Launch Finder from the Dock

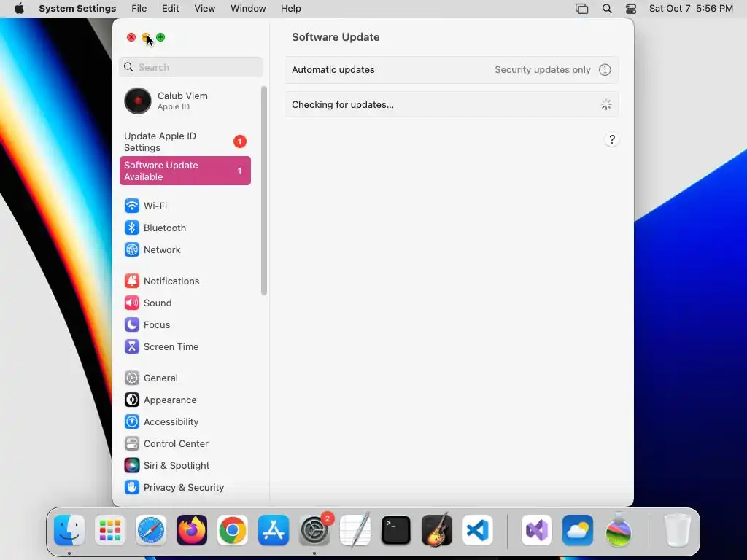point(69,530)
